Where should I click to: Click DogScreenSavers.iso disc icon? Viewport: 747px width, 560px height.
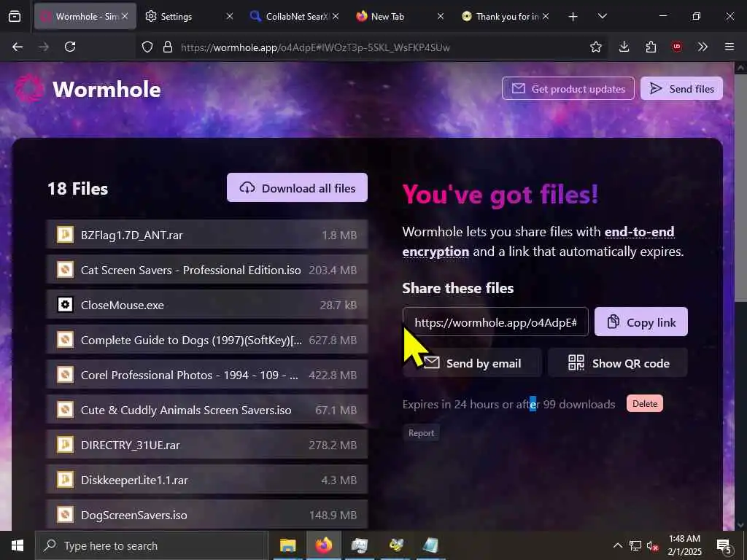tap(65, 515)
